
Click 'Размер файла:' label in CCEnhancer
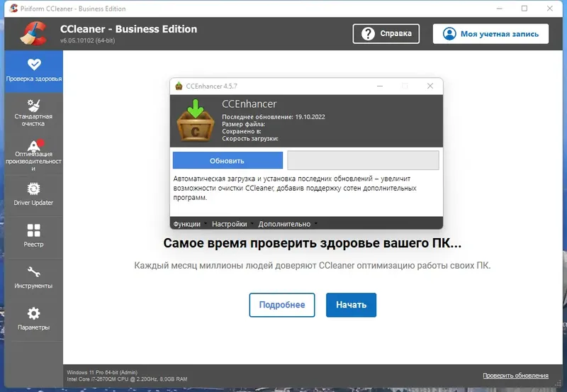pyautogui.click(x=243, y=124)
